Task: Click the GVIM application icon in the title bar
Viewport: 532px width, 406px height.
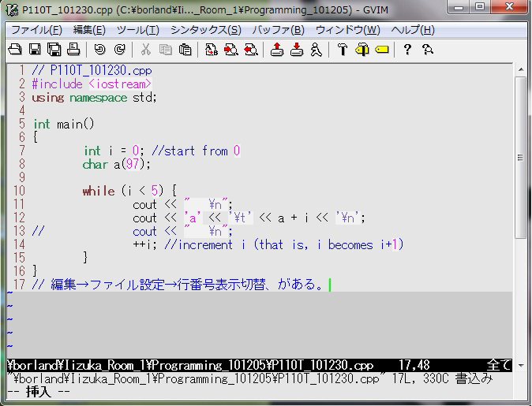Action: tap(12, 9)
